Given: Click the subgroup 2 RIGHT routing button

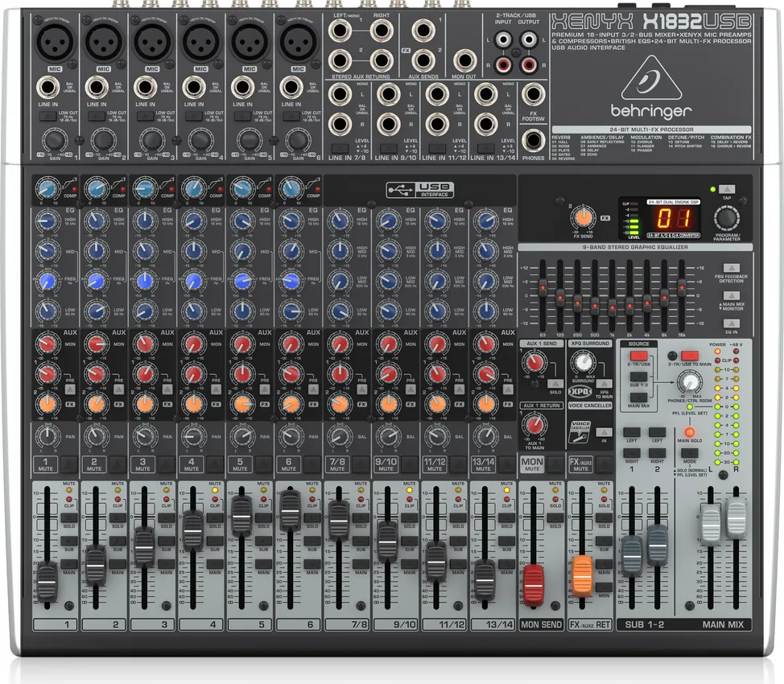Looking at the screenshot, I should tap(657, 453).
